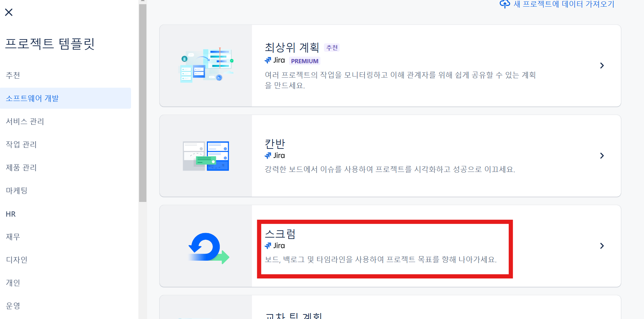Open the '최상위 계획' template thumbnail

[206, 65]
